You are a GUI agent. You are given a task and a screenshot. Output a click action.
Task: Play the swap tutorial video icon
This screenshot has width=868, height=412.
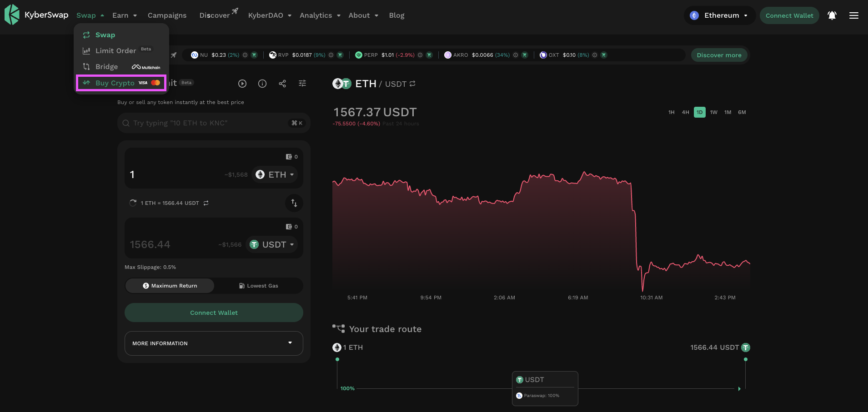point(242,84)
